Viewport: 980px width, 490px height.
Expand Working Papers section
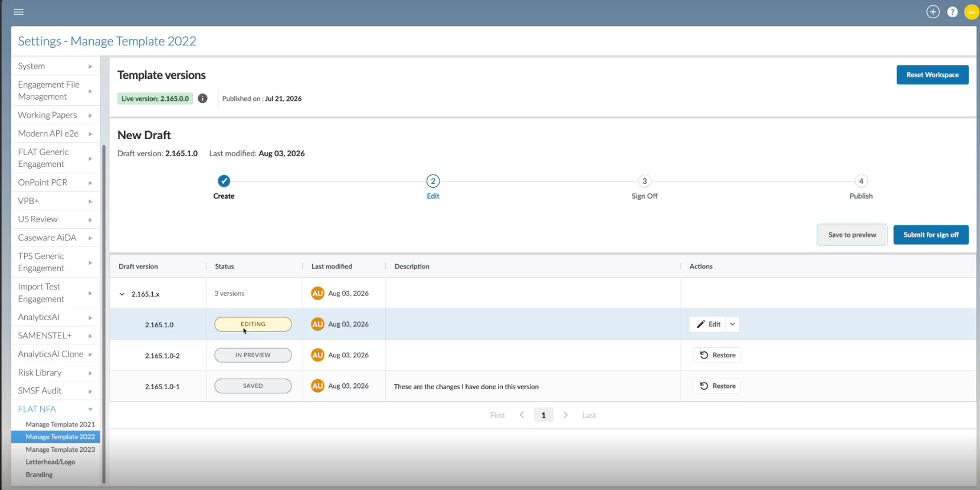pos(55,115)
